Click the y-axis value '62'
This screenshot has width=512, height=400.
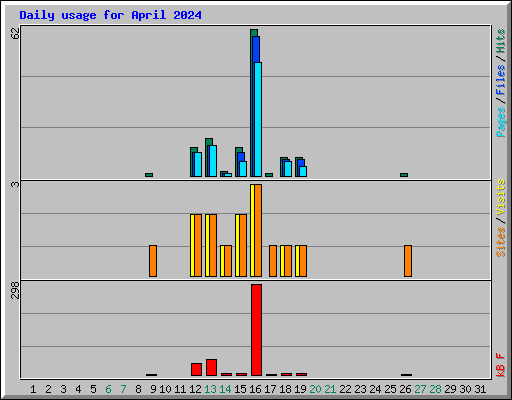tap(16, 33)
